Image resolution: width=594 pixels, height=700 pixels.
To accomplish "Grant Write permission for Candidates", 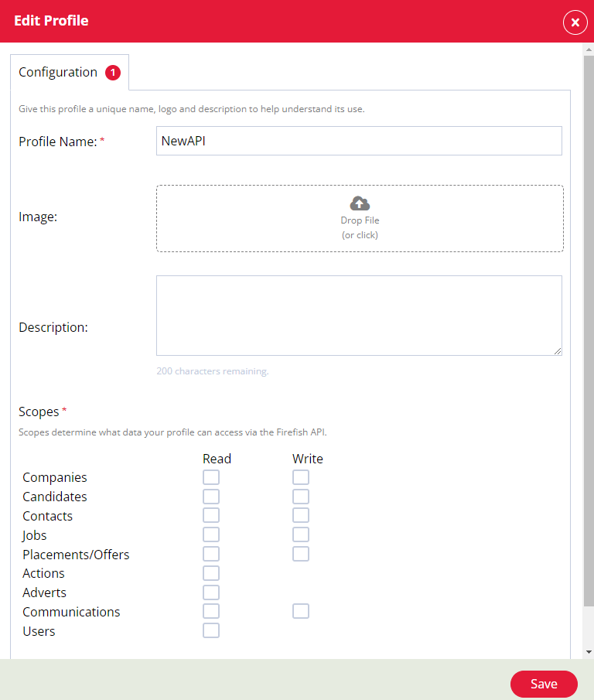I will [301, 496].
